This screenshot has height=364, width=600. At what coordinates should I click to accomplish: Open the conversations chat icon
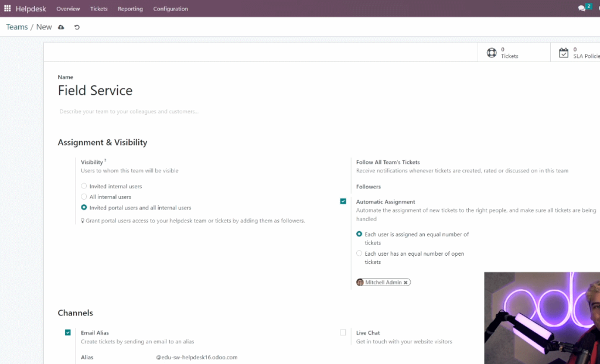tap(582, 8)
